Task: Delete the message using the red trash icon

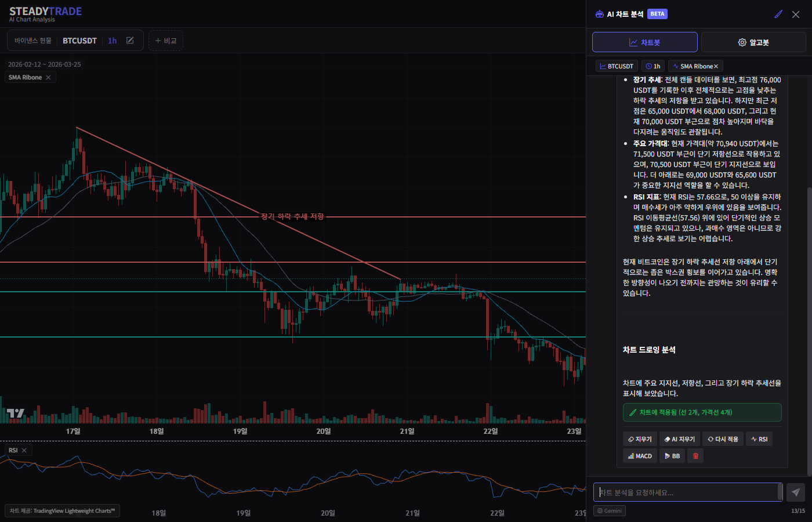Action: pyautogui.click(x=695, y=456)
